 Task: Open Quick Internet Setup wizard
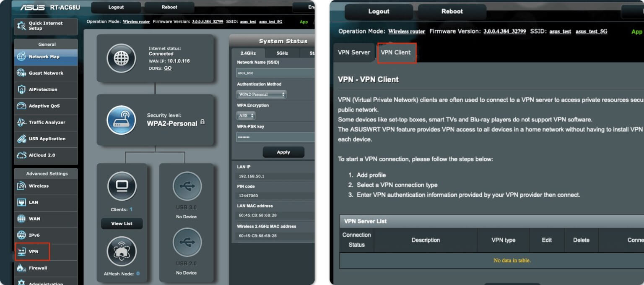tap(46, 26)
